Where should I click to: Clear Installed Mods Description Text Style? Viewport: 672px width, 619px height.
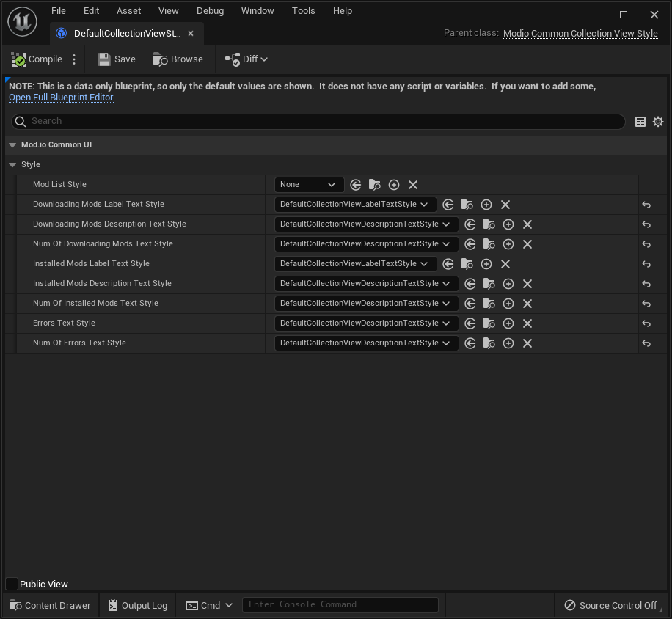point(527,284)
